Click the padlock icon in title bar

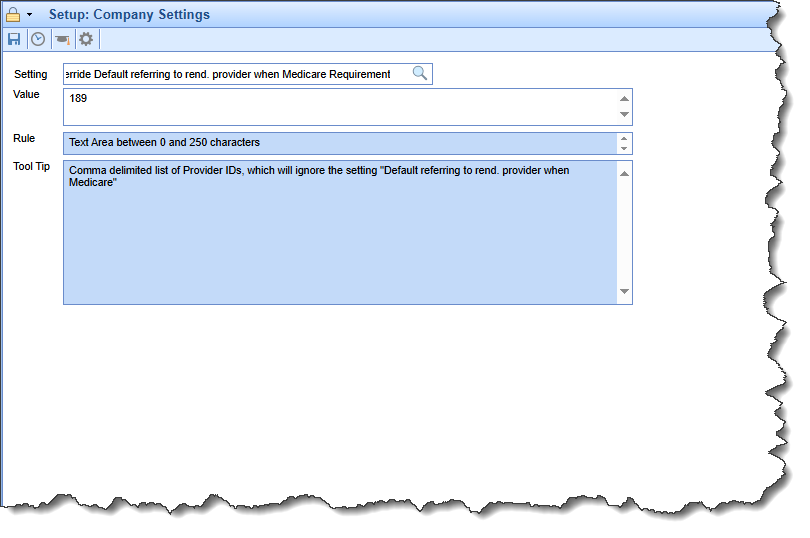[x=13, y=14]
